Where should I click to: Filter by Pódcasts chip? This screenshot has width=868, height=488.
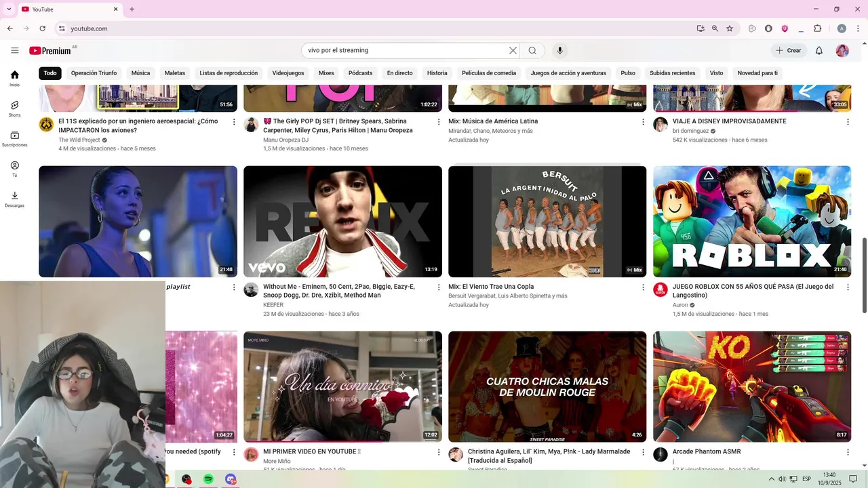[x=360, y=73]
